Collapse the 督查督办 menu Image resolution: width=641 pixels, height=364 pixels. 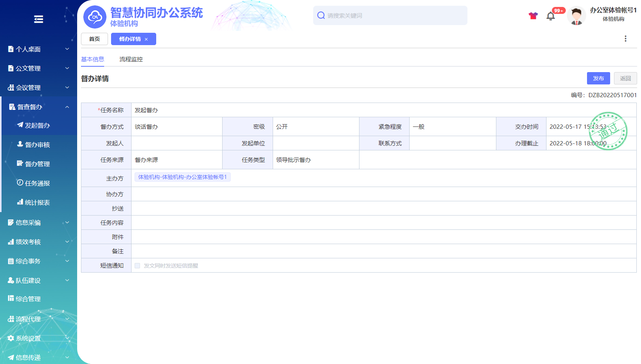coord(39,107)
